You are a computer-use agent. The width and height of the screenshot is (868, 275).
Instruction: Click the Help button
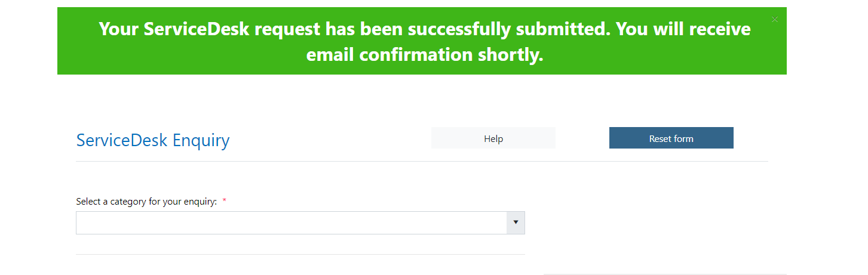click(x=493, y=138)
